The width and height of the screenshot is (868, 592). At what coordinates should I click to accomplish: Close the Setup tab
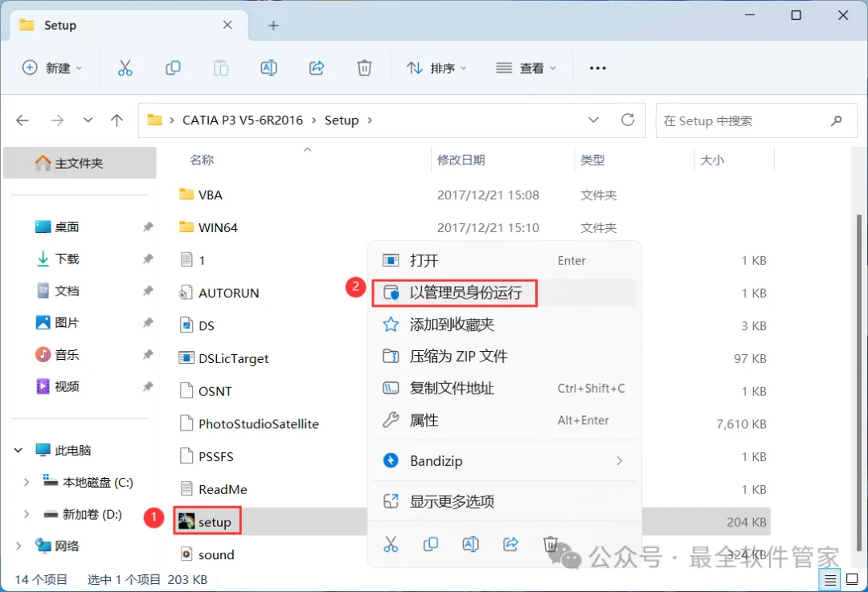(x=227, y=25)
